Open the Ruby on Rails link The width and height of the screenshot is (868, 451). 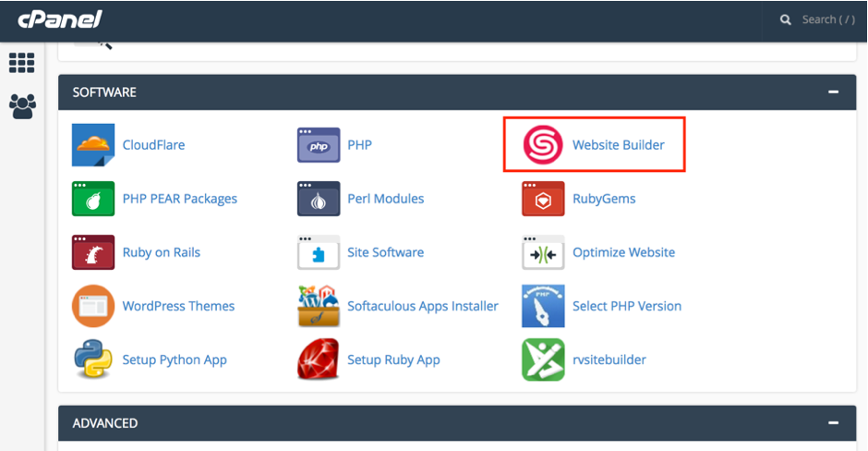[x=161, y=252]
